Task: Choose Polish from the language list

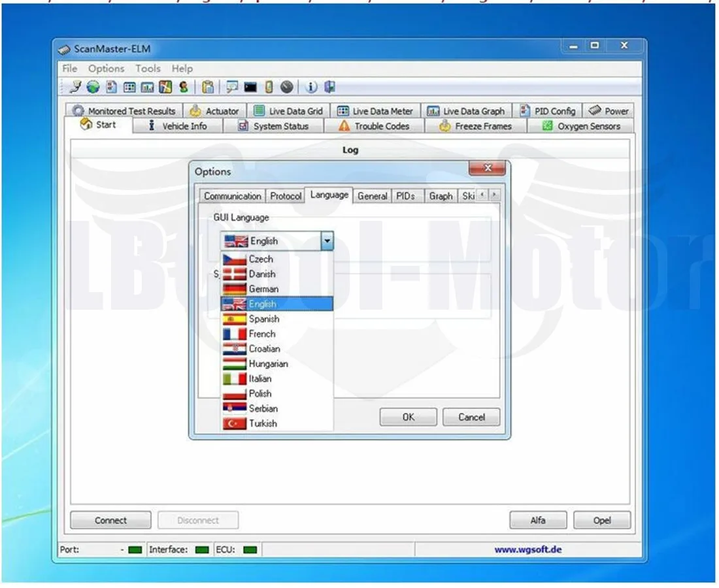Action: click(277, 394)
